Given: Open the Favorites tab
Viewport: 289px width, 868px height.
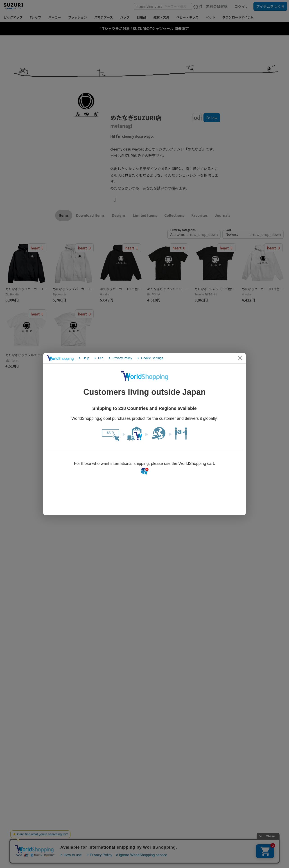Looking at the screenshot, I should pyautogui.click(x=199, y=215).
